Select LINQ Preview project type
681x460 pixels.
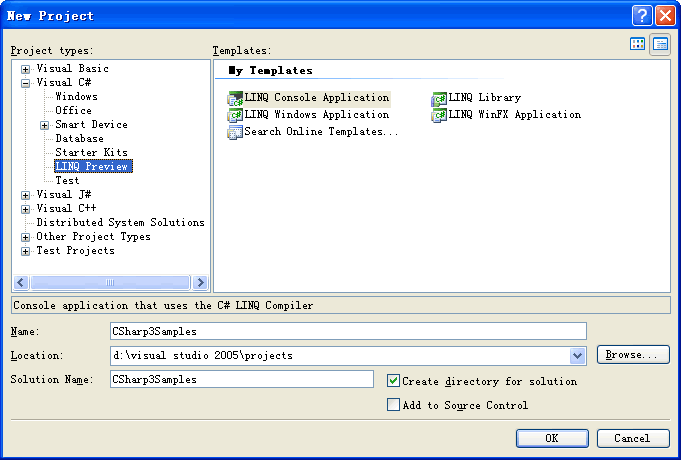tap(93, 166)
